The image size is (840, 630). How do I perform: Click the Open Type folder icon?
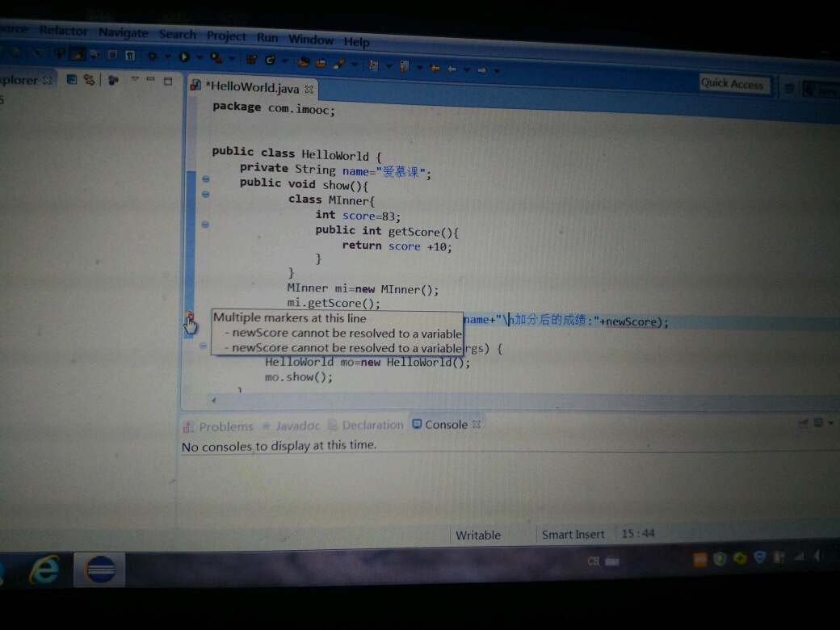click(x=304, y=62)
